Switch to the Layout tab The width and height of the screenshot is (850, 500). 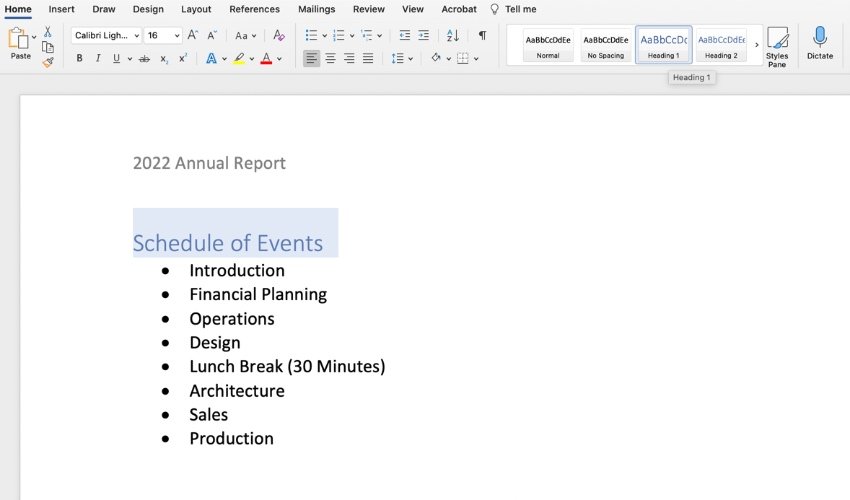(x=196, y=9)
